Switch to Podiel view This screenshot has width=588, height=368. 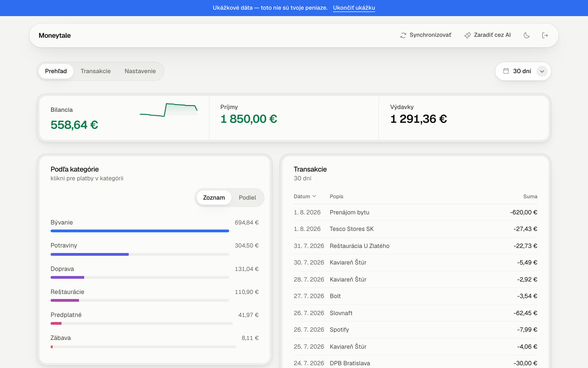[x=247, y=197]
